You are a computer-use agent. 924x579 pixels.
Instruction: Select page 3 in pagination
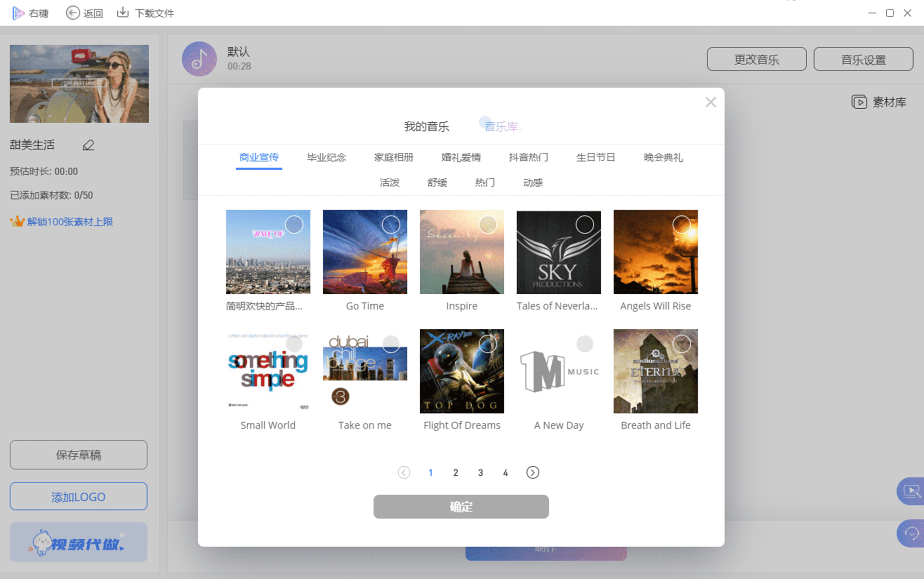pos(480,473)
